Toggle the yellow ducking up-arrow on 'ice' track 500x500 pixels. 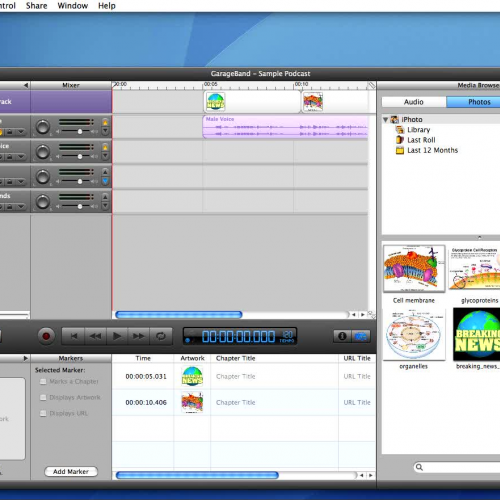pyautogui.click(x=105, y=147)
